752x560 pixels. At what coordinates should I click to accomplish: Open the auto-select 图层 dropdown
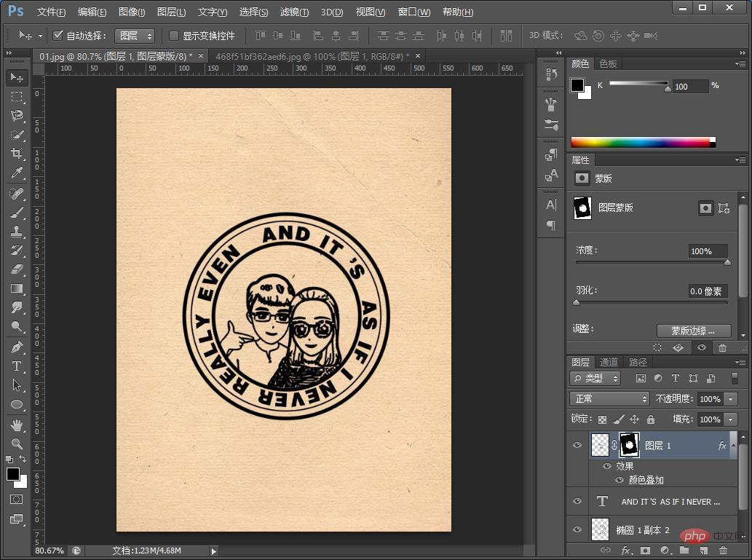[135, 36]
